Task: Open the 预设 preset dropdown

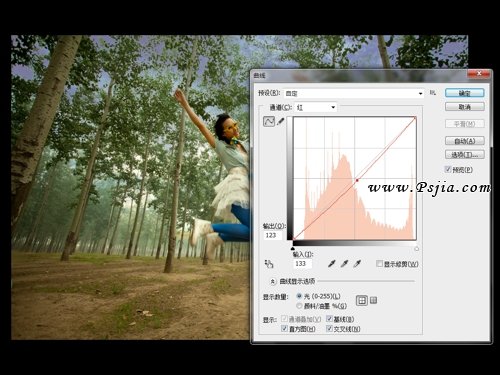Action: 354,93
